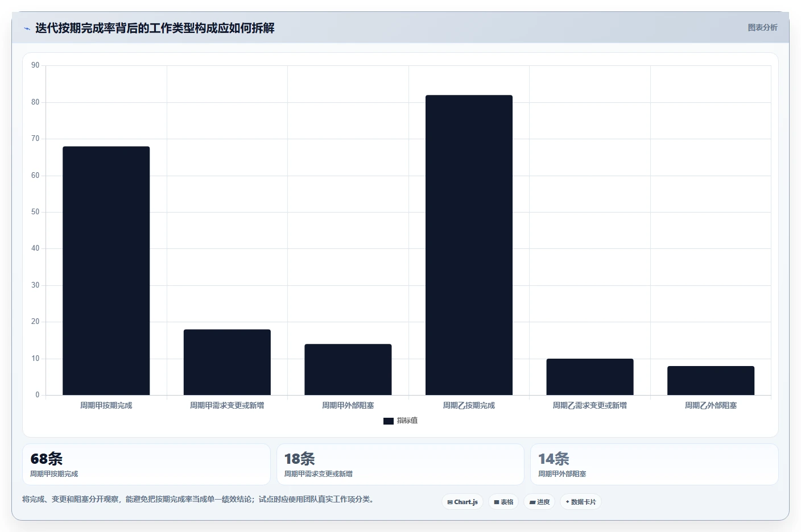Click the 周期甲外部阻塞 axis label
801x532 pixels.
click(x=348, y=405)
